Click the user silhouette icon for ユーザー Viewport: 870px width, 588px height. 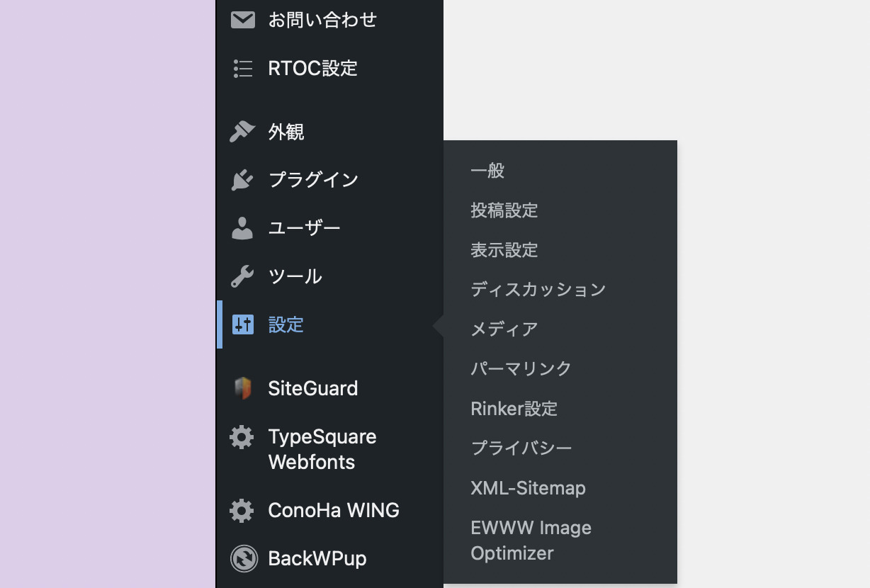(x=242, y=228)
